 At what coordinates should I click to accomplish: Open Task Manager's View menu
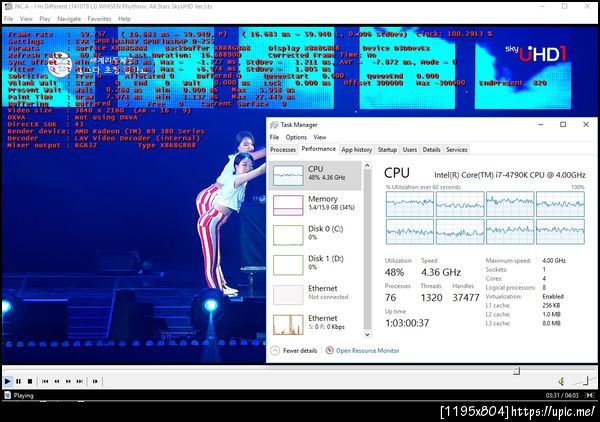(320, 137)
